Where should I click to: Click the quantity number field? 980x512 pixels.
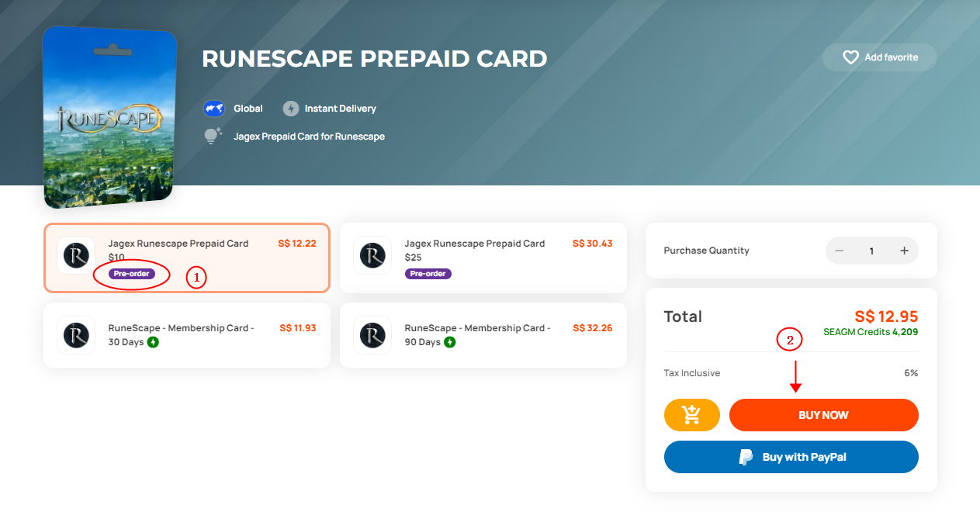tap(871, 251)
